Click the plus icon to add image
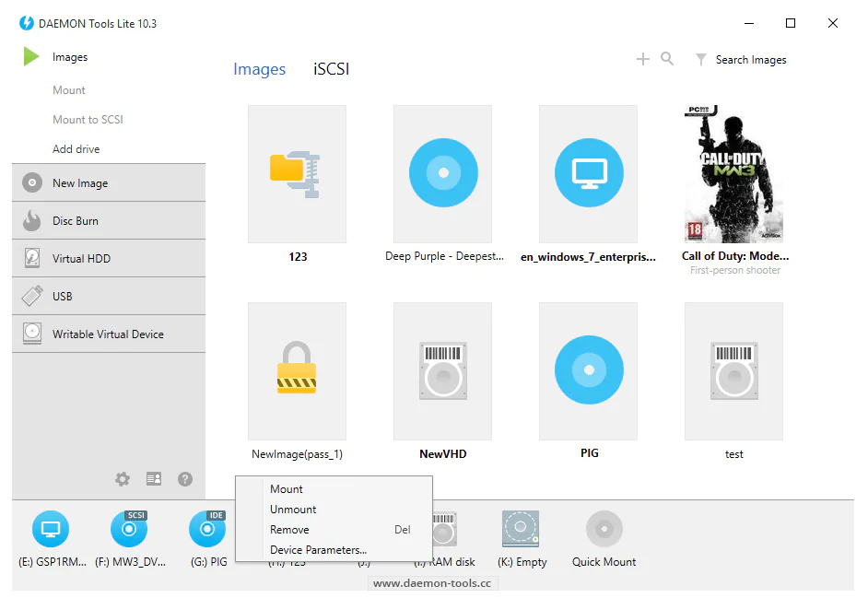868x598 pixels. (643, 59)
